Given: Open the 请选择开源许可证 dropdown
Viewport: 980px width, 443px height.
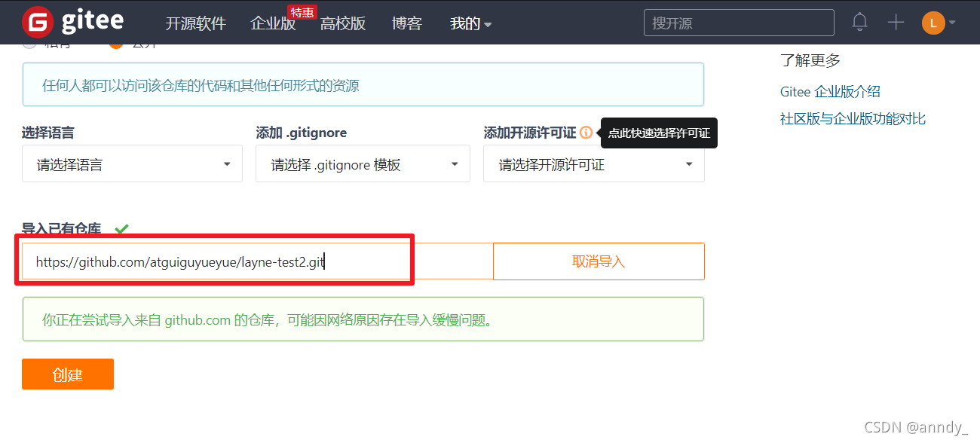Looking at the screenshot, I should coord(594,163).
